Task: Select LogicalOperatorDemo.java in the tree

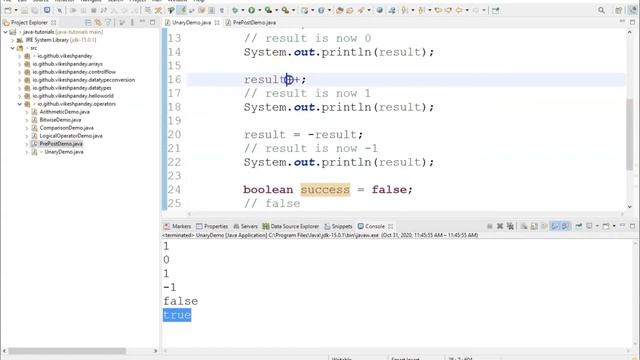Action: [x=71, y=136]
